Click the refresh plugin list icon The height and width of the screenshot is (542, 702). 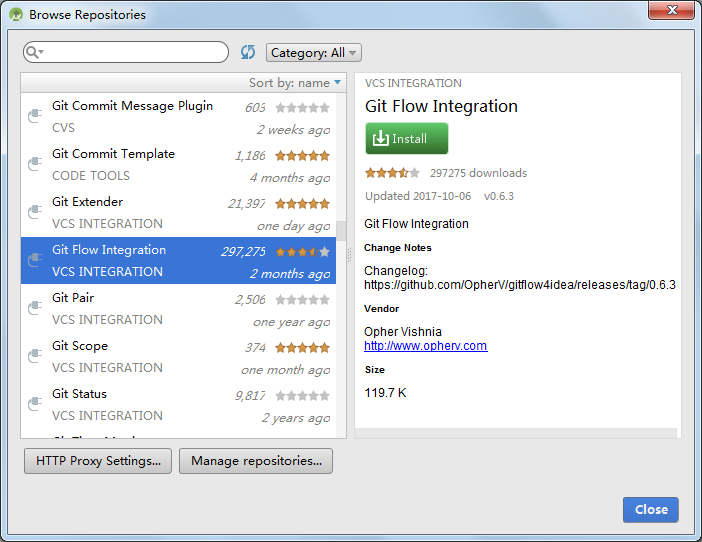pos(248,52)
